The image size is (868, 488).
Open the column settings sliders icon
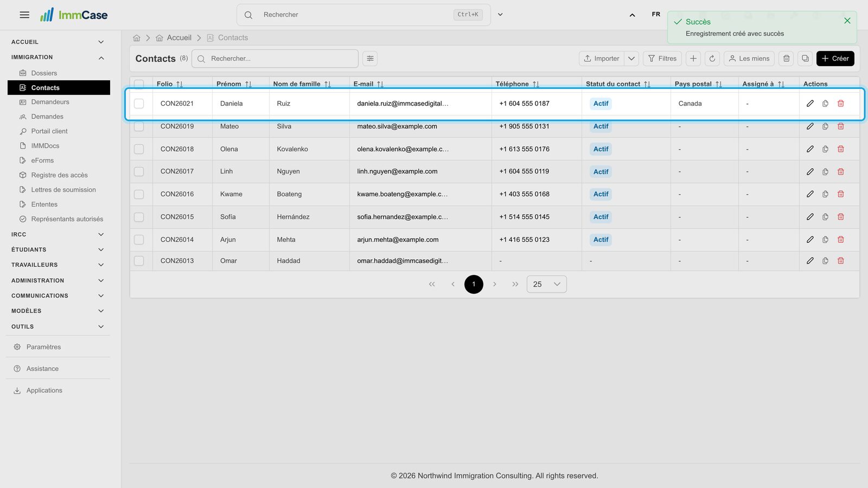click(x=370, y=59)
